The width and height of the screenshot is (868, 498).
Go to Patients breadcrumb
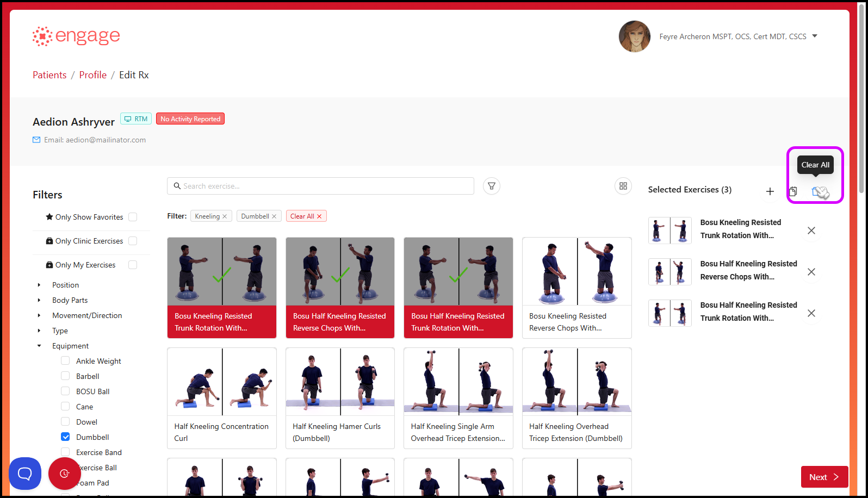[x=49, y=75]
